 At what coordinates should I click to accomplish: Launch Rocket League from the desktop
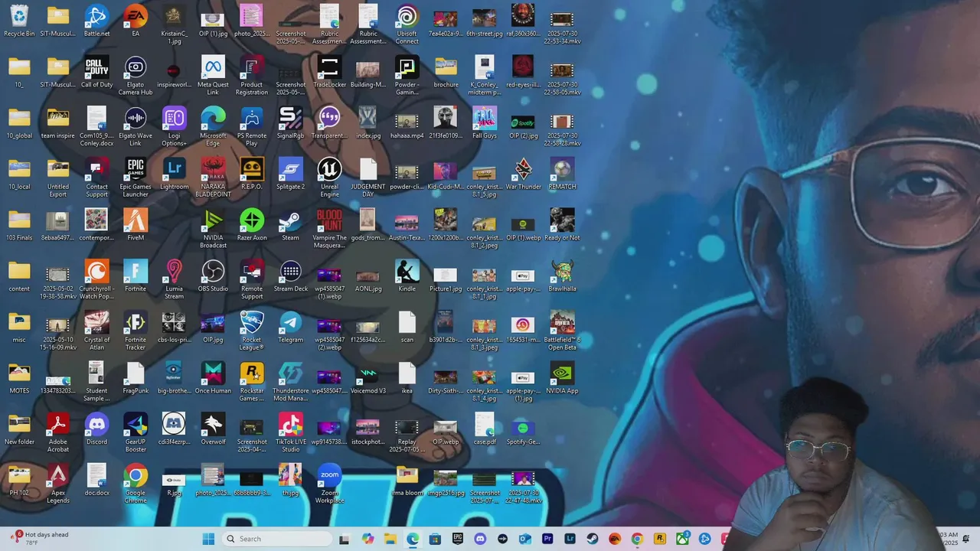pos(252,330)
